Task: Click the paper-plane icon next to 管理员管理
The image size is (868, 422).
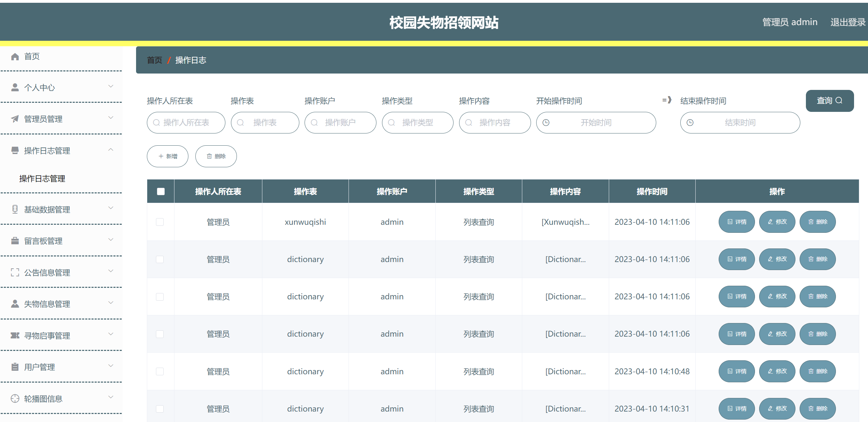Action: [15, 119]
